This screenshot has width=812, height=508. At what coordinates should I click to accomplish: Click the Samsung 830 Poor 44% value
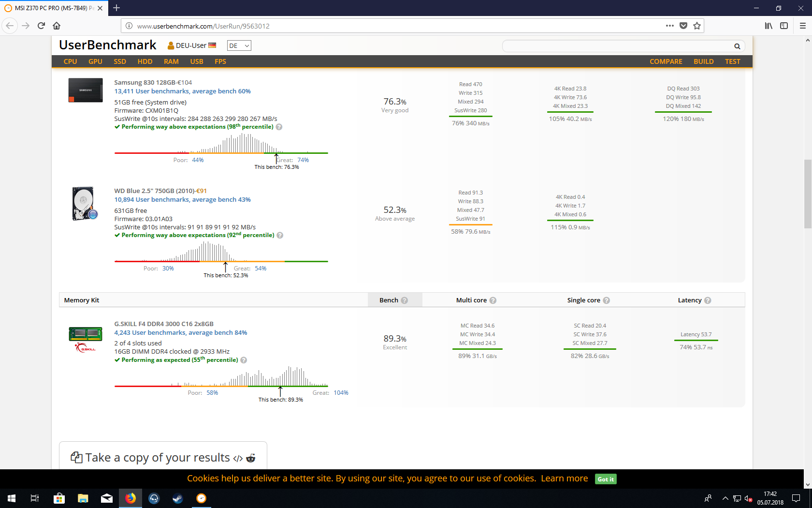198,160
